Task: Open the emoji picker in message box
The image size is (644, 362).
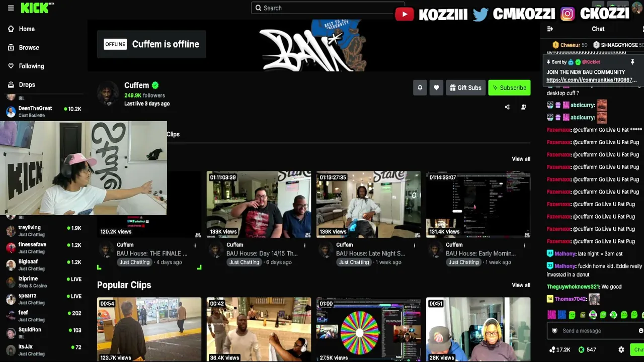Action: tap(640, 331)
